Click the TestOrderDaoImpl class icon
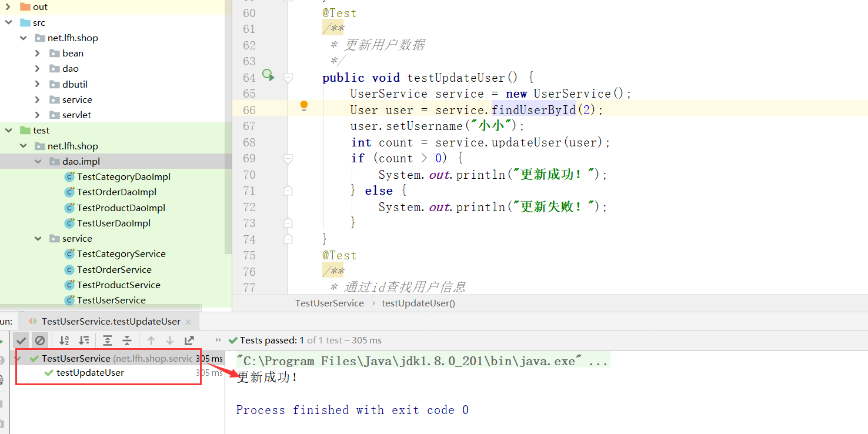Screen dimensions: 868x434 69,192
